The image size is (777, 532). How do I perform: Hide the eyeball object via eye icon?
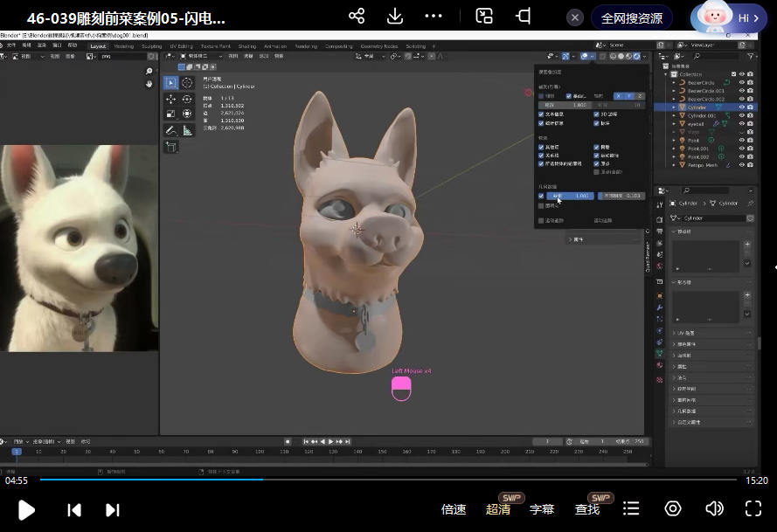click(x=741, y=123)
